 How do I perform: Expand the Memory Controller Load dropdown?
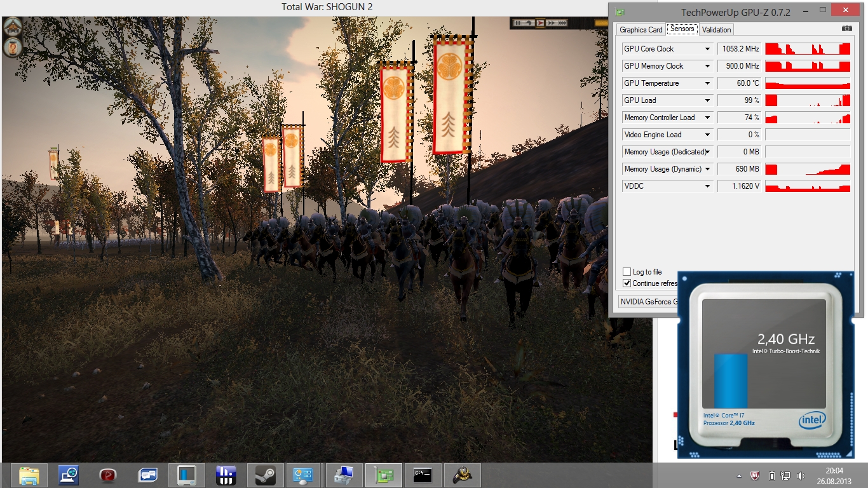coord(707,118)
